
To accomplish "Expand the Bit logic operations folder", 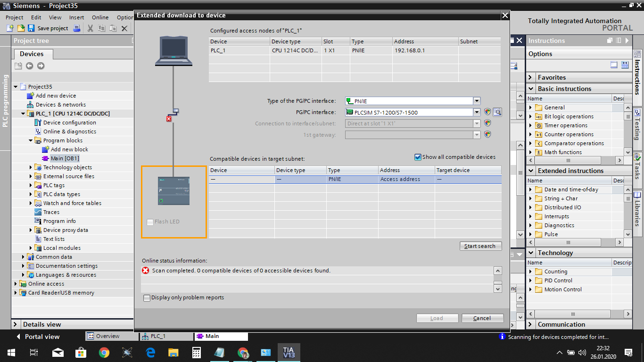I will coord(531,116).
